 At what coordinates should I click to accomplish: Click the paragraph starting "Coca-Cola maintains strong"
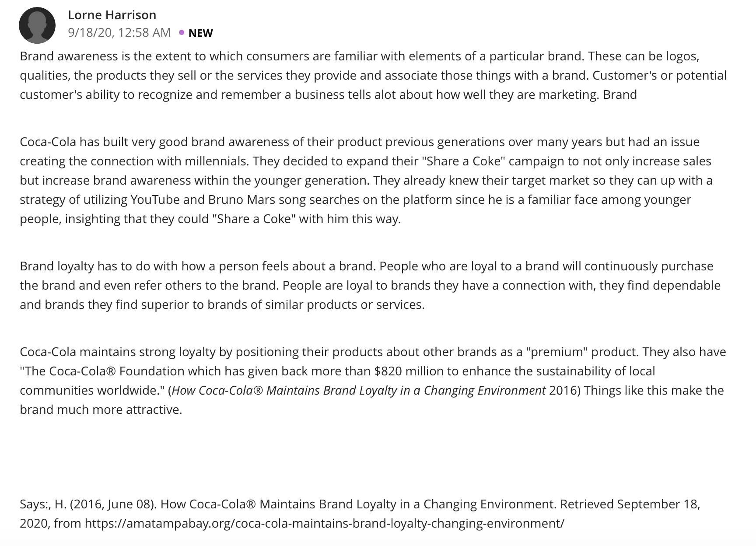pos(373,381)
